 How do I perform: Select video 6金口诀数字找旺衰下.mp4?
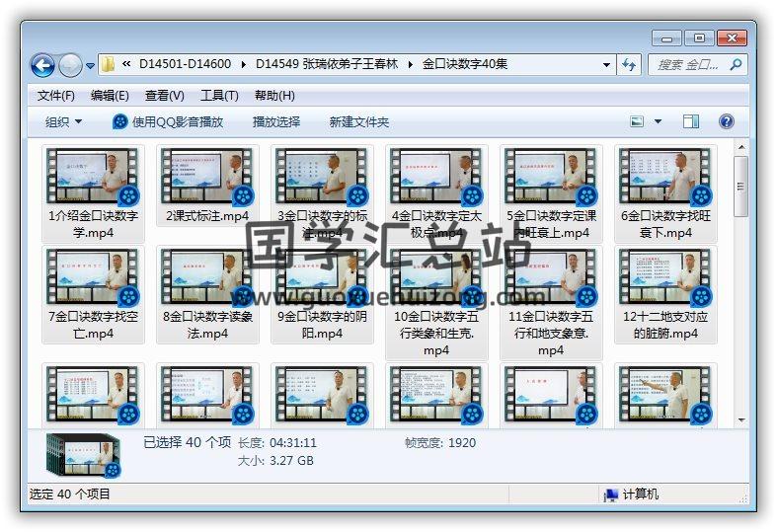(x=665, y=193)
